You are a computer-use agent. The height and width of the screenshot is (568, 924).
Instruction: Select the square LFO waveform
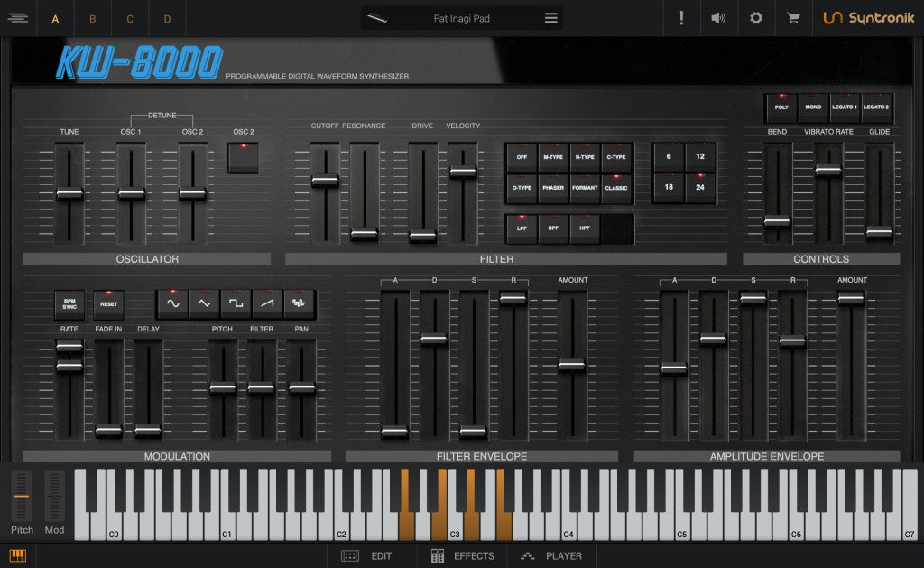pos(237,303)
